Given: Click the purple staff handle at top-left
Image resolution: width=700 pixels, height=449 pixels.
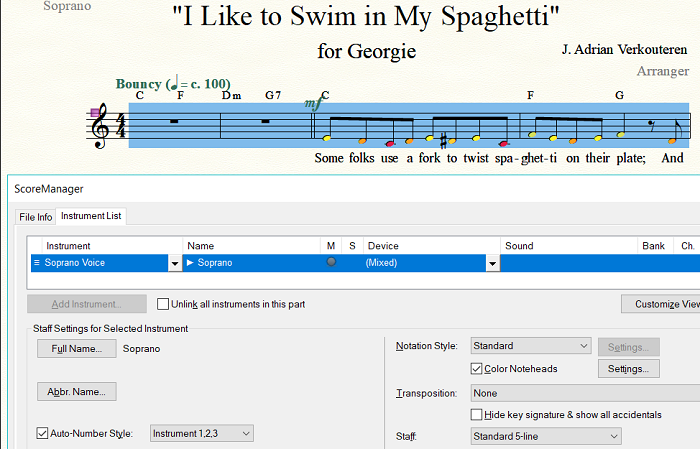Looking at the screenshot, I should point(95,112).
